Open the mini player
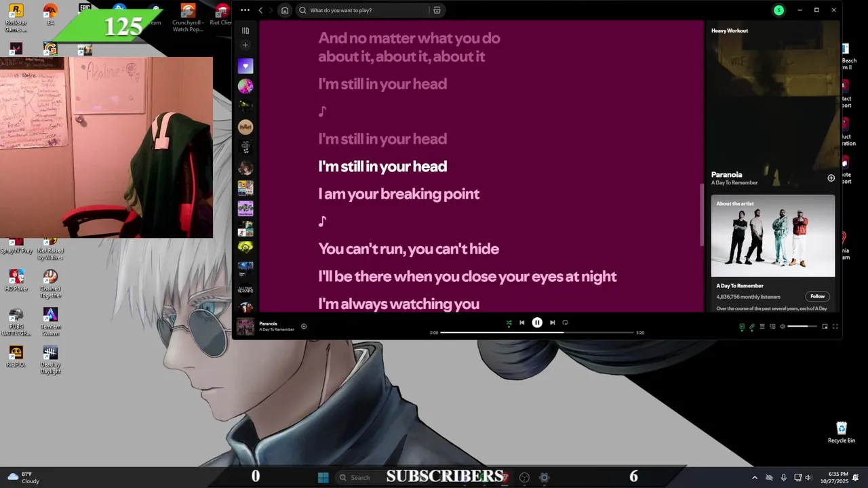868x488 pixels. click(825, 327)
